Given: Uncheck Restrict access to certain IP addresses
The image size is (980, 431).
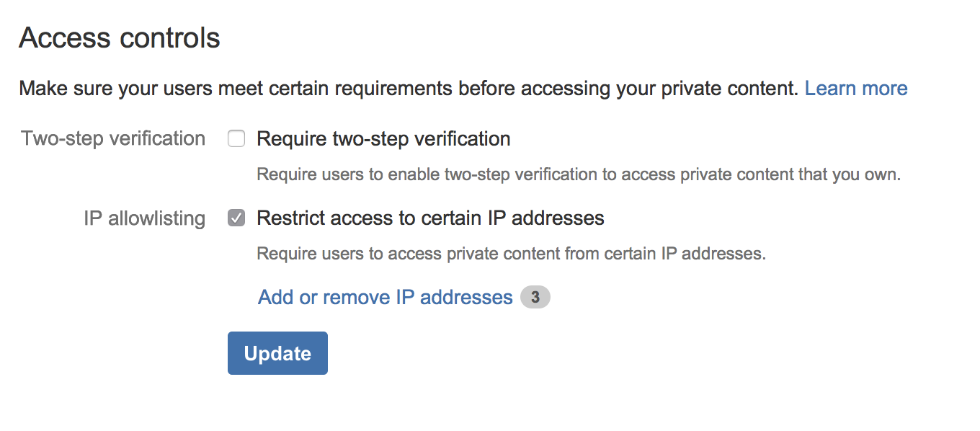Looking at the screenshot, I should 236,218.
